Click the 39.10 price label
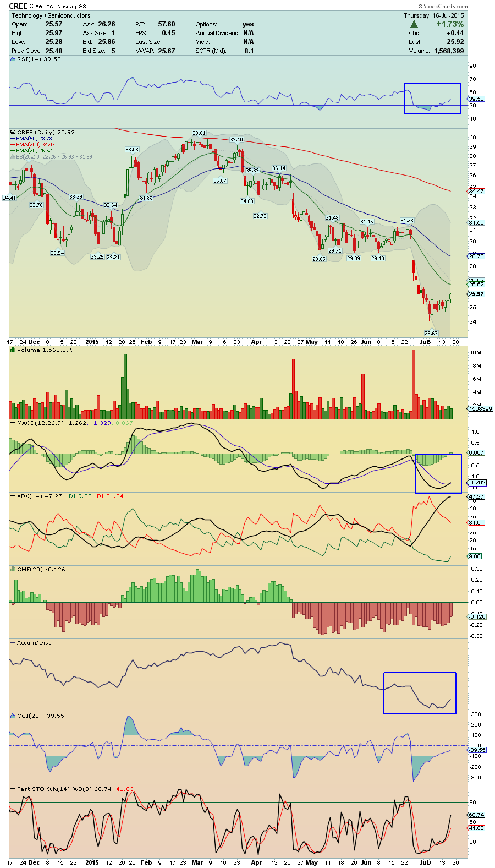This screenshot has width=495, height=868. (237, 140)
